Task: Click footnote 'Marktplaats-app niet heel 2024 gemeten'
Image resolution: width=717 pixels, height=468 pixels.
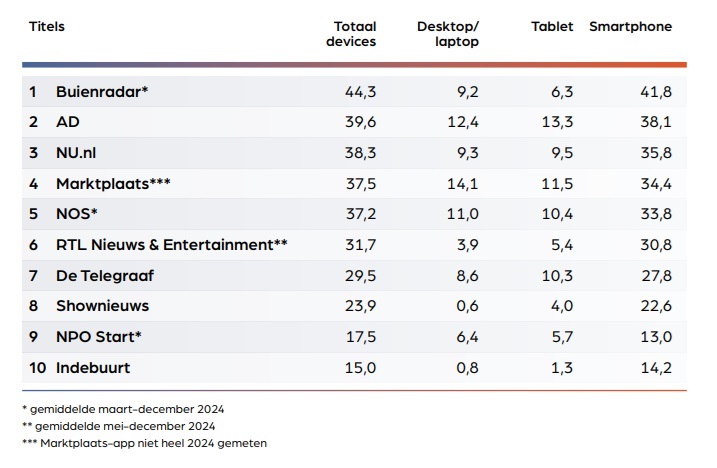Action: pyautogui.click(x=153, y=443)
